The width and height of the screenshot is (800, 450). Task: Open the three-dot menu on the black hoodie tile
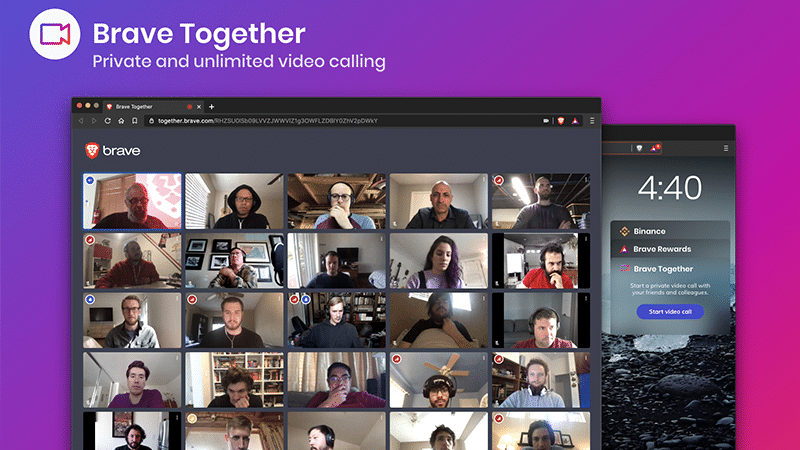(280, 180)
